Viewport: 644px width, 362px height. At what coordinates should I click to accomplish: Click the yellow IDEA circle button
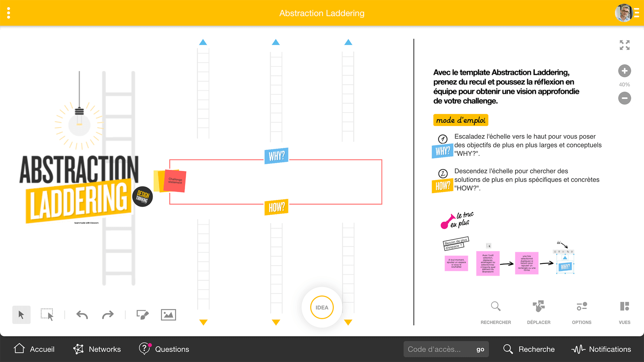(x=322, y=307)
